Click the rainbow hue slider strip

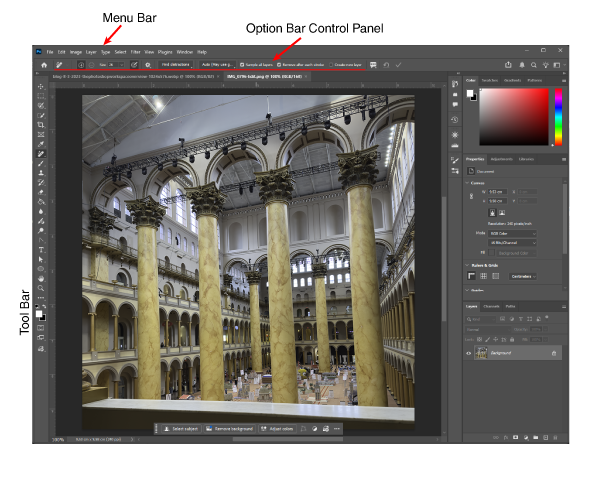[x=558, y=115]
